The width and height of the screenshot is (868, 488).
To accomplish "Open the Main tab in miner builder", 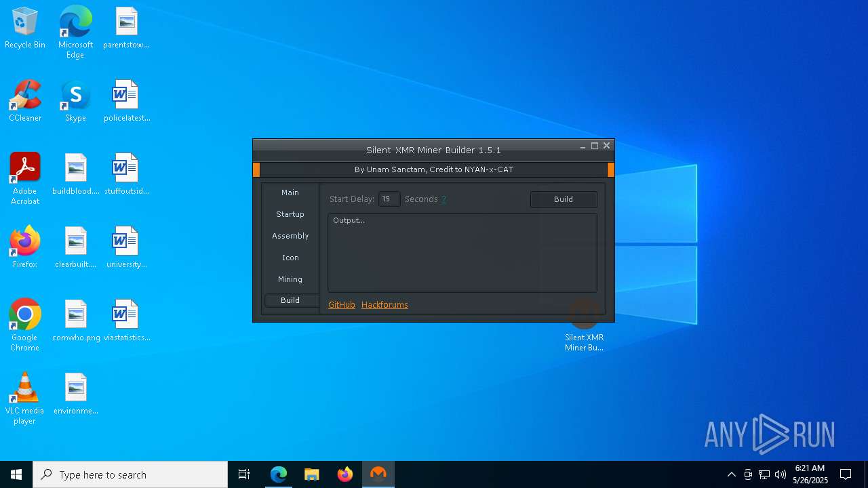I will 290,192.
